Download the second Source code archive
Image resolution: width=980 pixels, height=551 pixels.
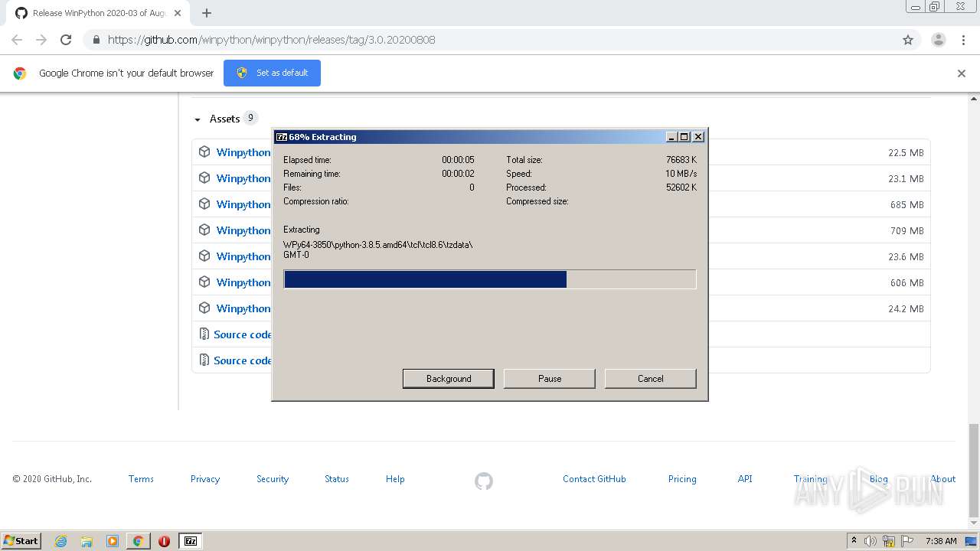click(x=243, y=360)
